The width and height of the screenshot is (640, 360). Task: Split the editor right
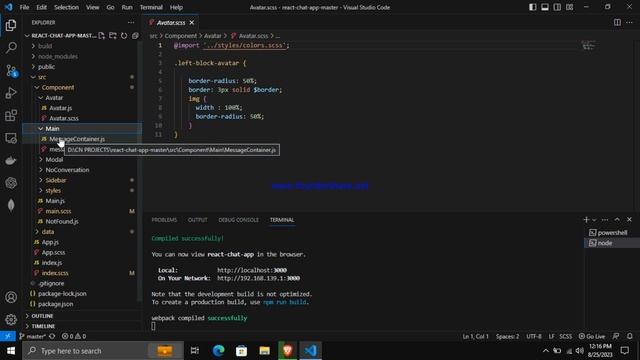pyautogui.click(x=617, y=22)
